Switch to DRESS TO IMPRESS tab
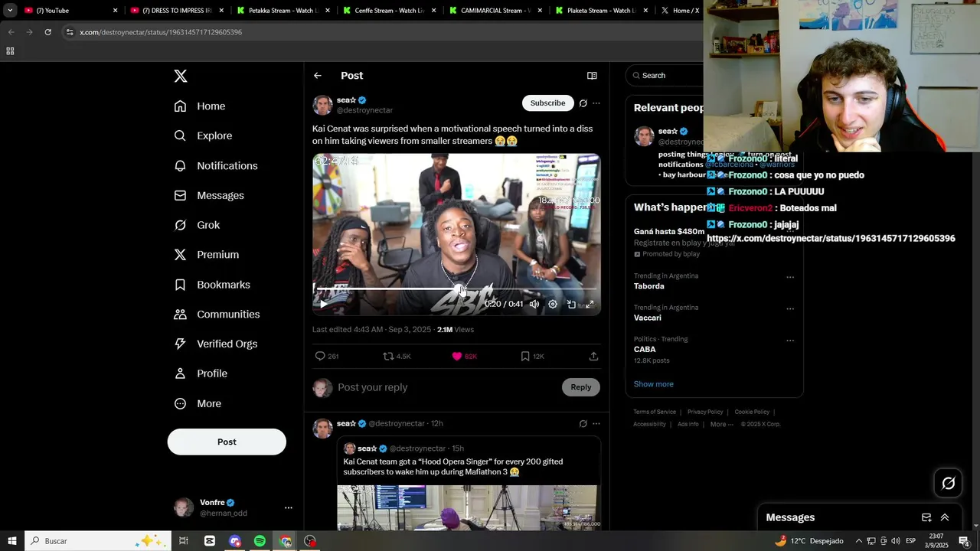980x551 pixels. click(176, 11)
